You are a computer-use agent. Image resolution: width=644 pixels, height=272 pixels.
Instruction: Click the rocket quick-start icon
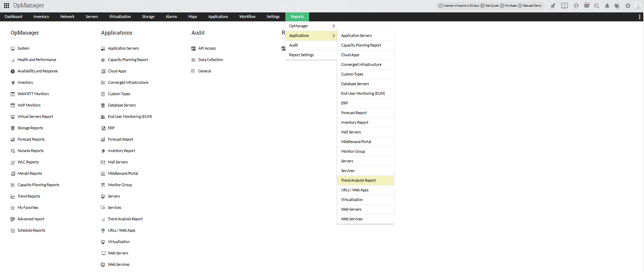point(553,6)
